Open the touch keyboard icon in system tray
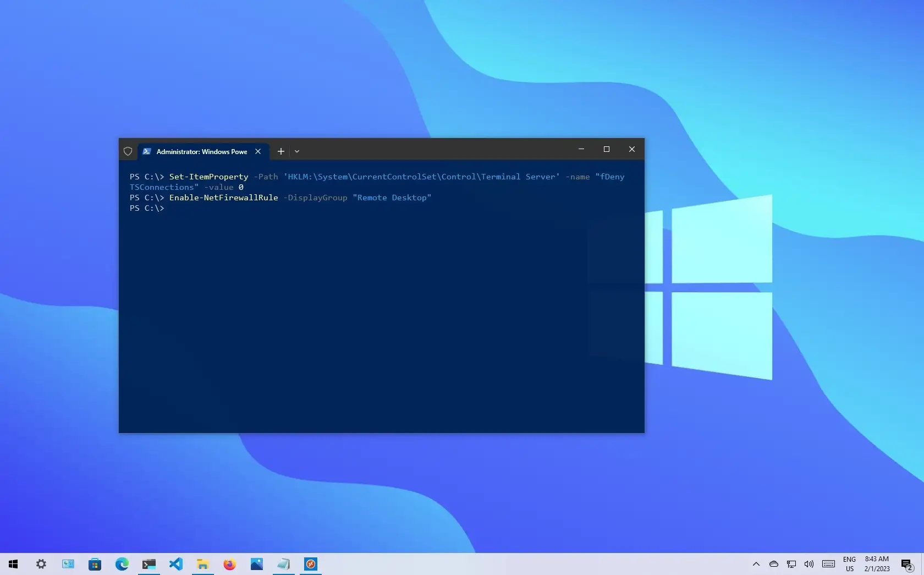 [828, 564]
